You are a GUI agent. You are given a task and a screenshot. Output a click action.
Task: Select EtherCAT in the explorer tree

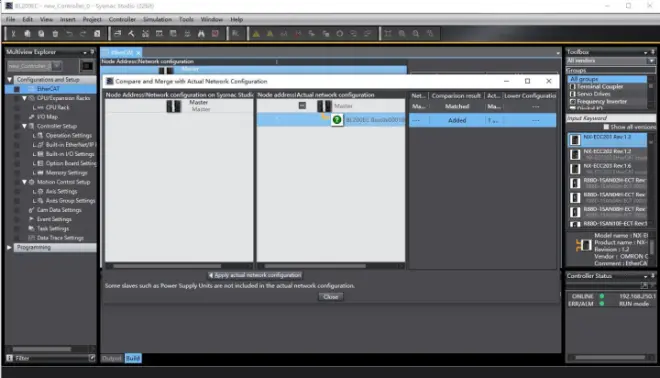pos(48,89)
